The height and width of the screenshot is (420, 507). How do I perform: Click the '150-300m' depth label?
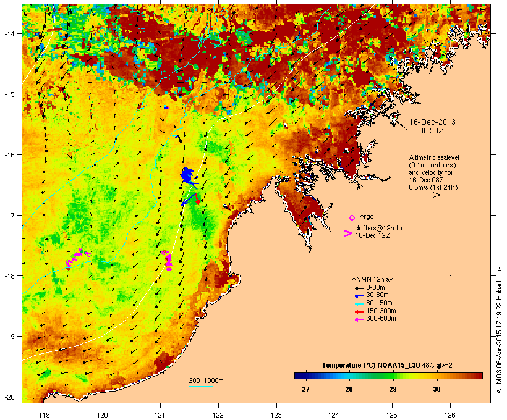pos(381,311)
